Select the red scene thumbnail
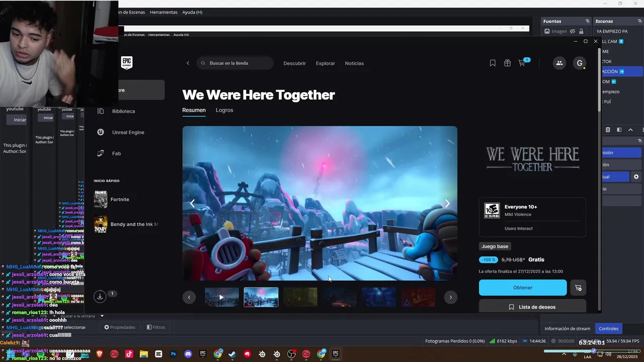 pyautogui.click(x=418, y=297)
